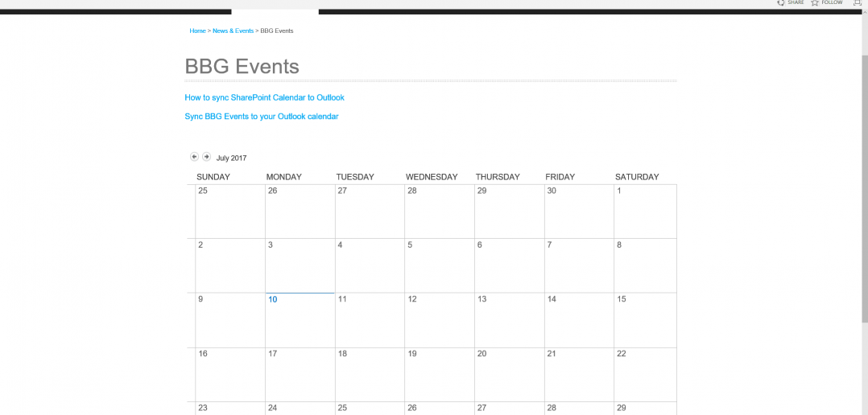Viewport: 868px width, 415px height.
Task: Go to next month using right arrow
Action: (x=206, y=157)
